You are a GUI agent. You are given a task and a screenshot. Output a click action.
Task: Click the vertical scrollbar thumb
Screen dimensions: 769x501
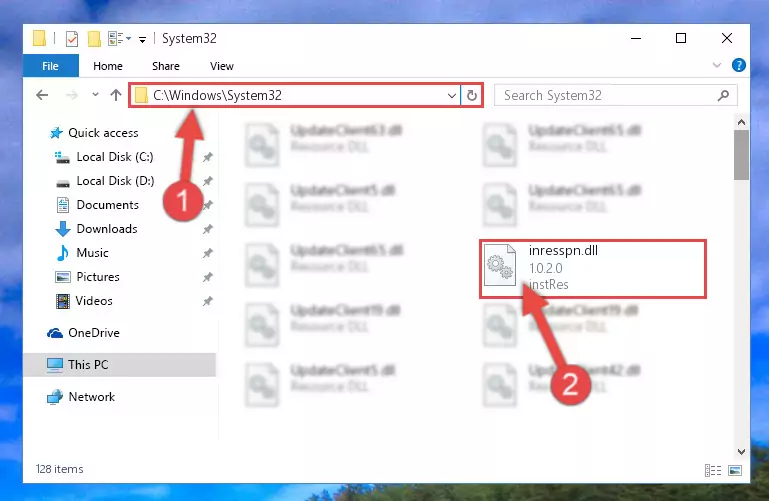tap(741, 155)
